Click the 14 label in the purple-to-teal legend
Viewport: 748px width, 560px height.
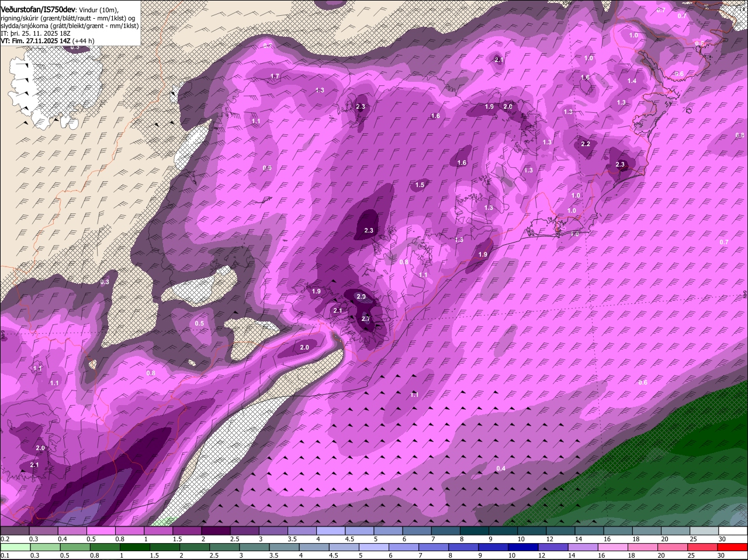click(579, 538)
